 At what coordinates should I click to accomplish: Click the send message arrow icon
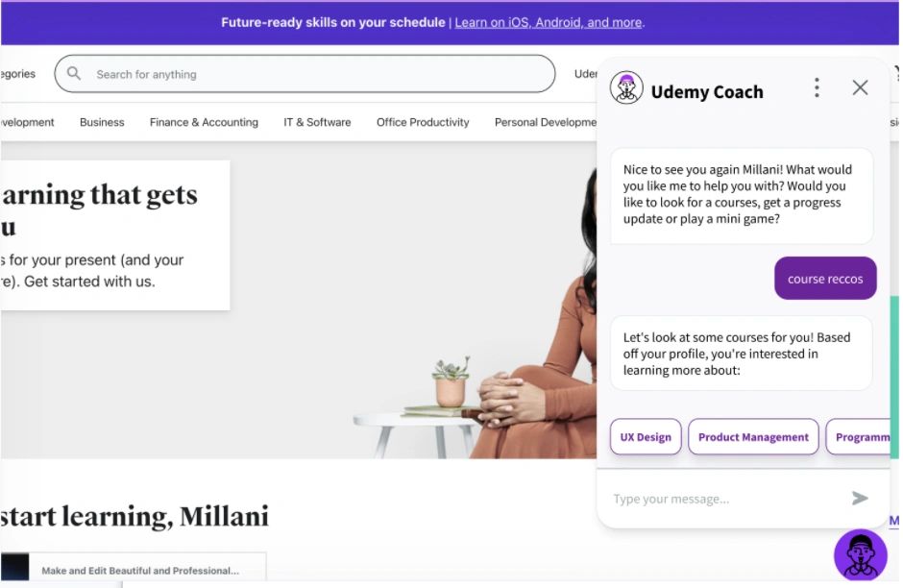coord(859,498)
